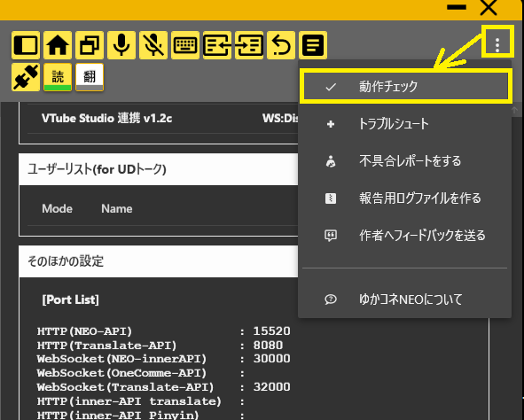Toggle the 翻 translation button
524x420 pixels.
[x=90, y=77]
